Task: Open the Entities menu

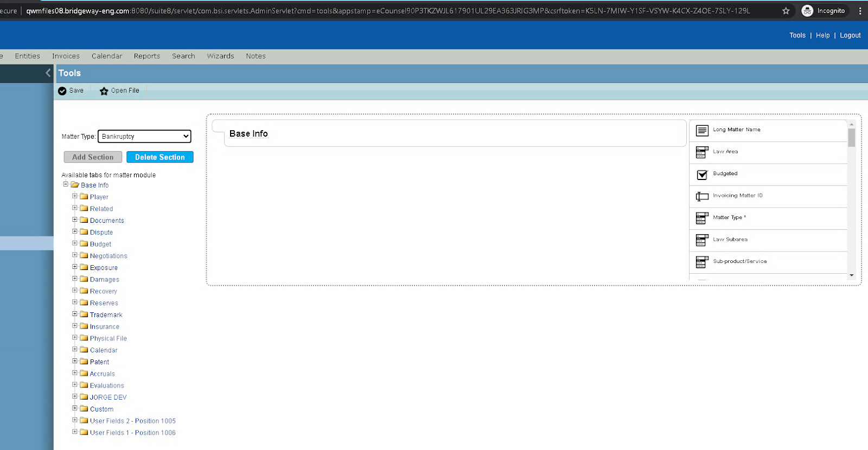Action: pyautogui.click(x=28, y=56)
